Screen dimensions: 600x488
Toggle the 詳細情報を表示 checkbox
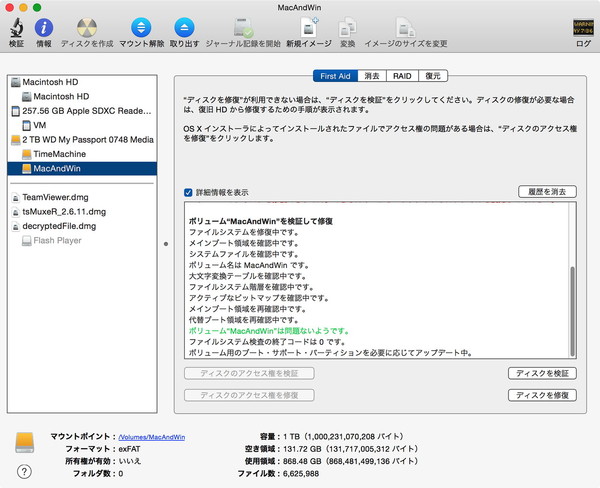[x=188, y=192]
